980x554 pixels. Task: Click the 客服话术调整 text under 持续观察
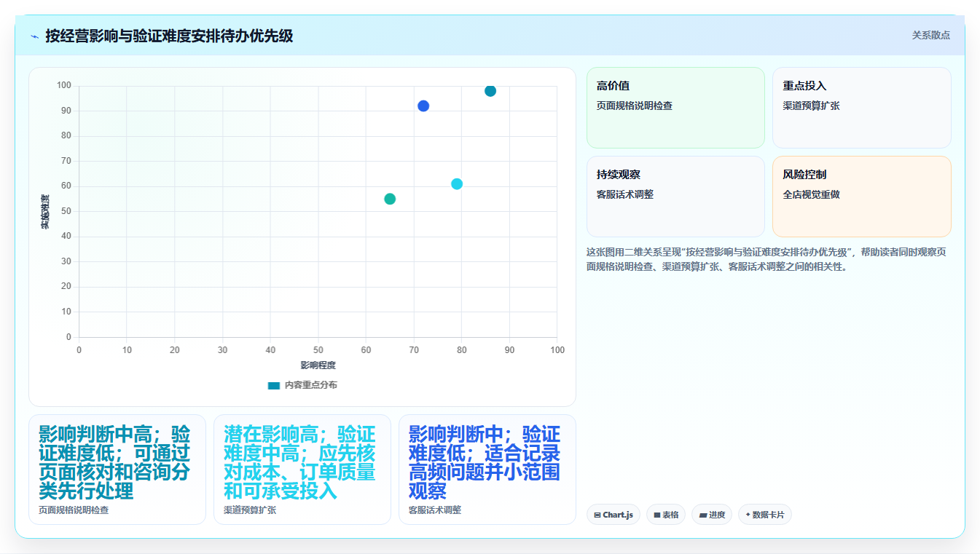(625, 194)
